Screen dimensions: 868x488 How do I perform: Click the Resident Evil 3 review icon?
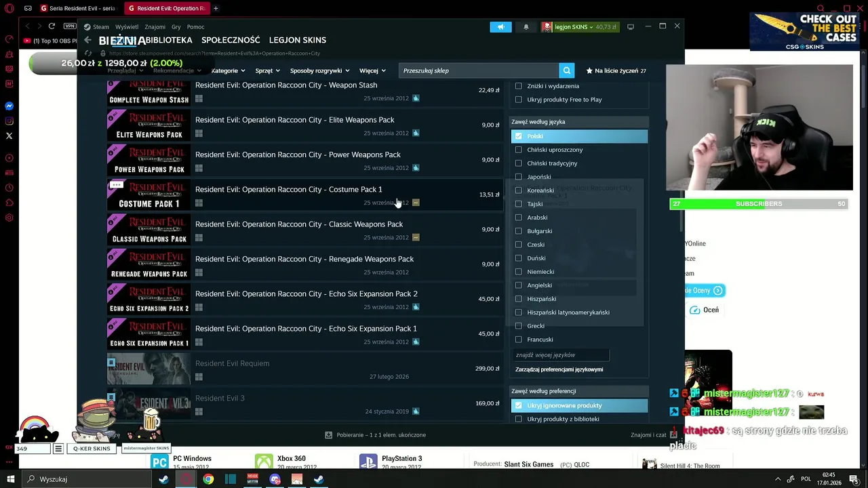pos(416,411)
